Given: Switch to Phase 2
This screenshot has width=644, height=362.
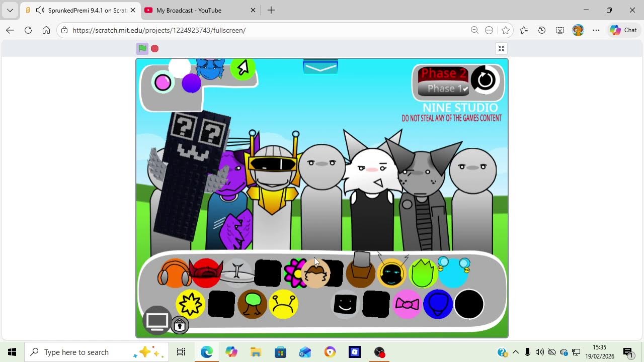Looking at the screenshot, I should 443,73.
